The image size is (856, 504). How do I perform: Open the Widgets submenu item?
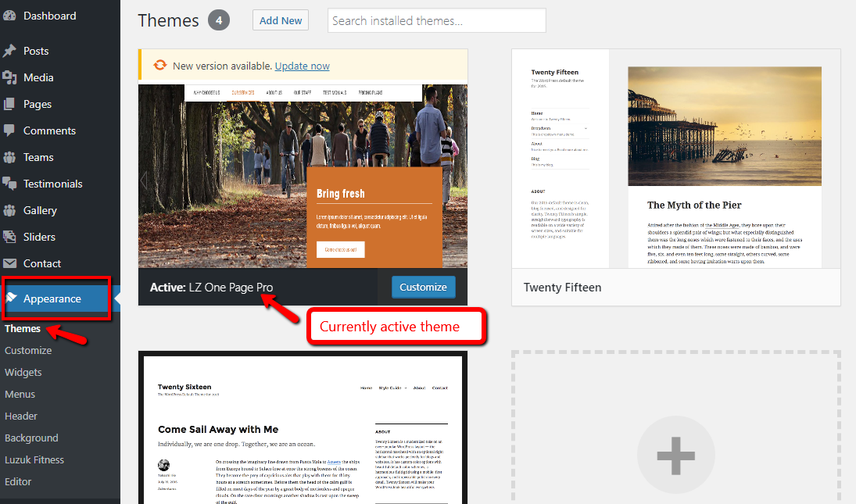(x=23, y=372)
